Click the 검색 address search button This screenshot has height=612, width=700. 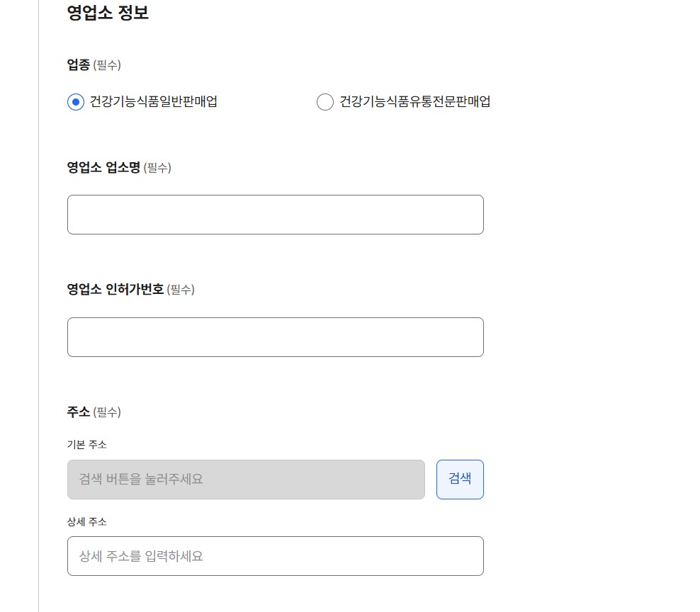(460, 480)
